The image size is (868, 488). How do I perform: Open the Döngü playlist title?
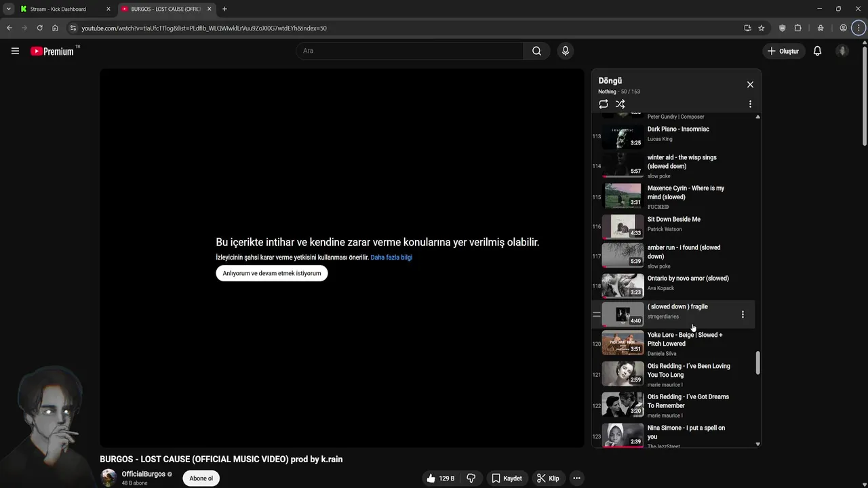click(610, 81)
